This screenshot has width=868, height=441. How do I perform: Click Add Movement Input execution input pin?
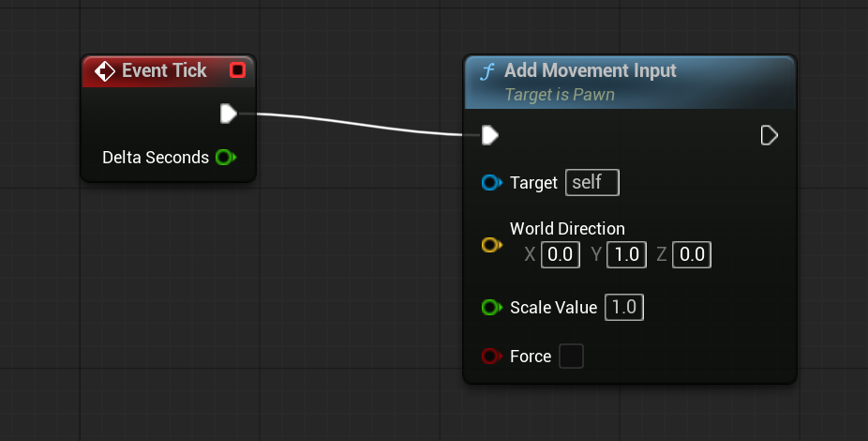[490, 135]
